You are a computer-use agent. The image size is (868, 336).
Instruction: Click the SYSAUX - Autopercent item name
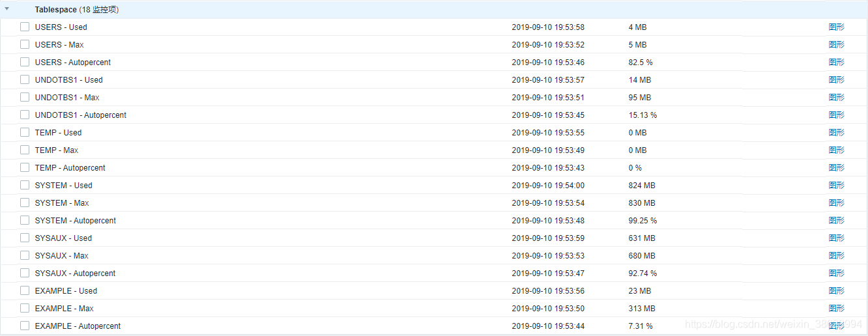click(x=75, y=273)
